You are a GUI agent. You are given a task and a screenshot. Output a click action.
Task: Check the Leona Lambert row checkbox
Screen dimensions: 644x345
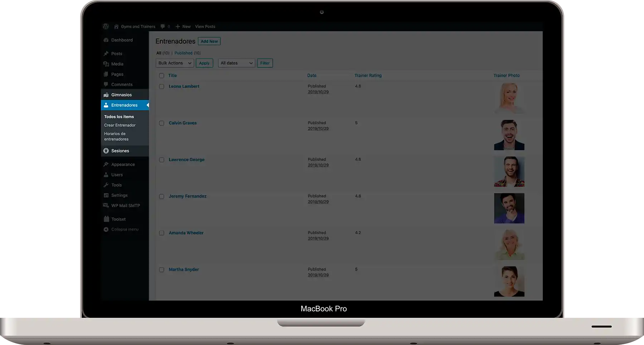(x=162, y=87)
